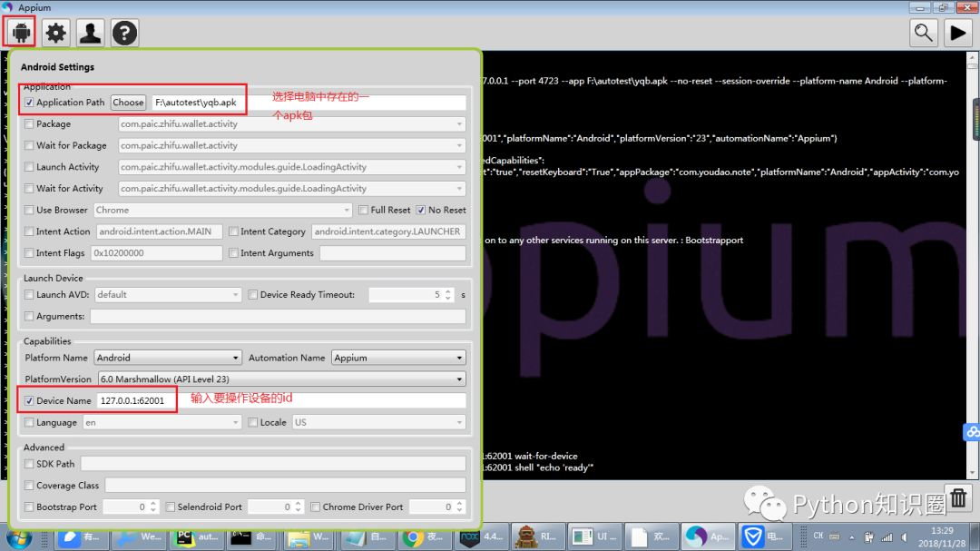This screenshot has height=551, width=980.
Task: Click the taskbar clock showing 13:29
Action: pos(942,537)
